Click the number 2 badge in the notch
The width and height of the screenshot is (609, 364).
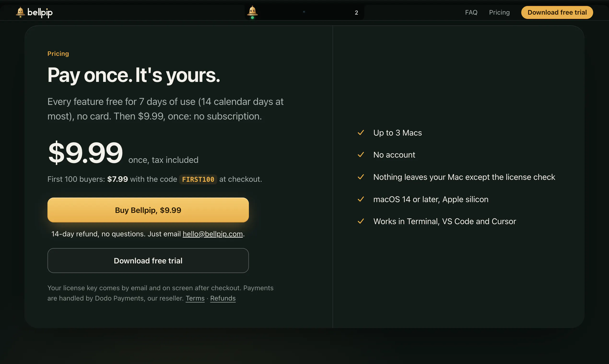[x=356, y=12]
